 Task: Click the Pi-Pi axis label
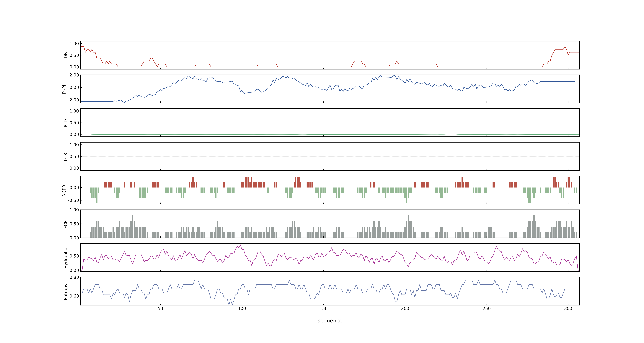click(x=64, y=89)
